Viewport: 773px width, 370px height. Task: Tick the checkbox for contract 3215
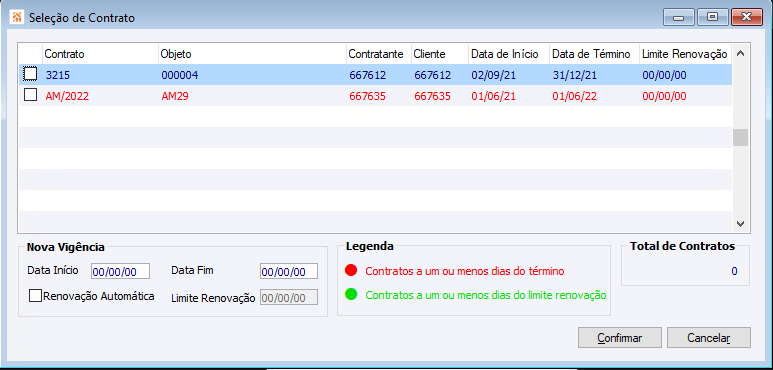coord(31,74)
